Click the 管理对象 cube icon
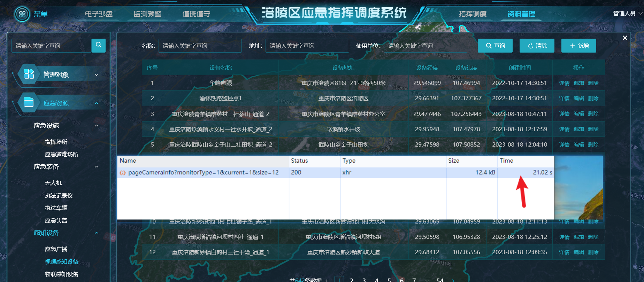Screen dimensions: 644x282 click(x=29, y=74)
